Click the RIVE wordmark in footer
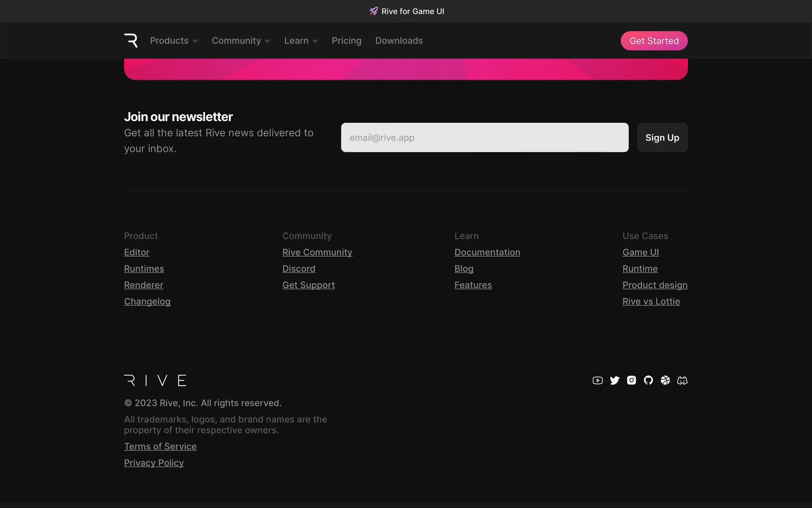812x508 pixels. tap(155, 381)
